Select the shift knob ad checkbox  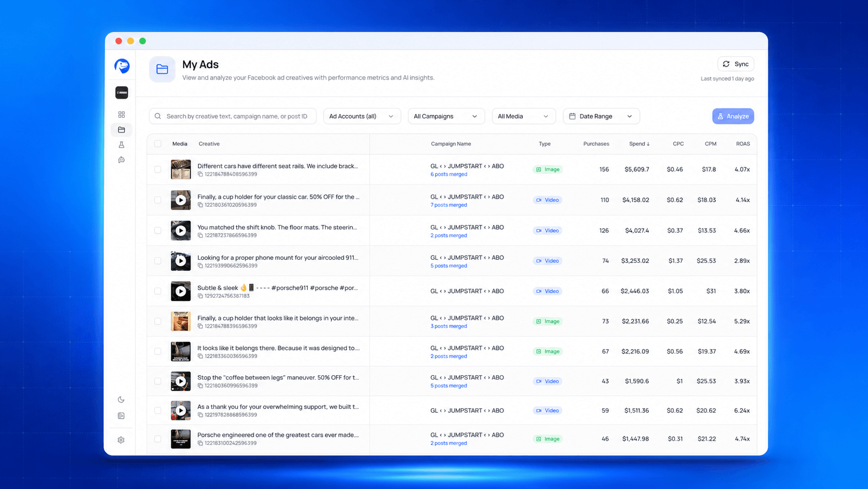click(x=158, y=231)
